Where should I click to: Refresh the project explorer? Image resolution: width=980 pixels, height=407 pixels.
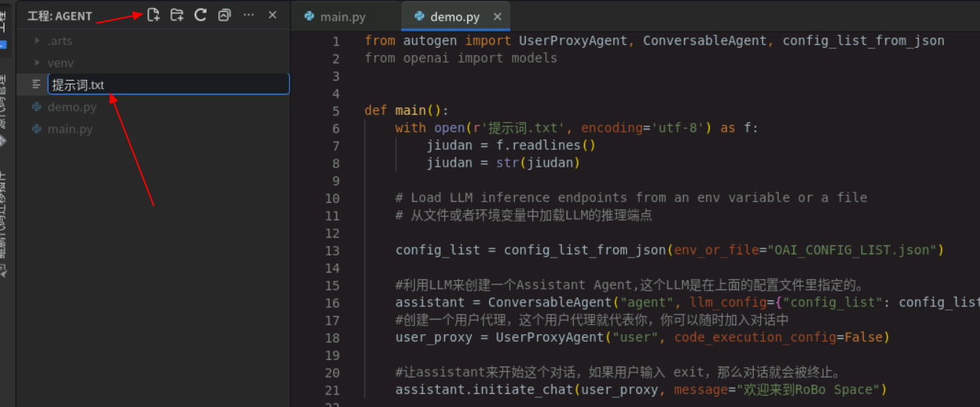[200, 15]
